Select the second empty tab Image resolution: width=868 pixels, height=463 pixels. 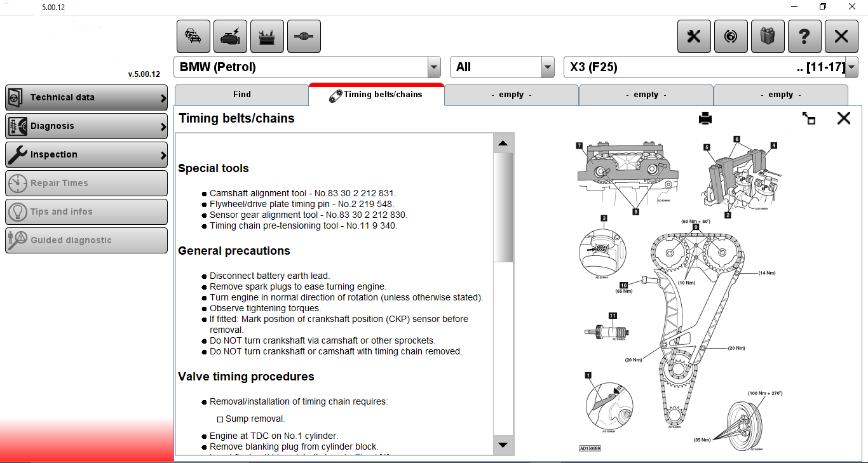pyautogui.click(x=646, y=95)
